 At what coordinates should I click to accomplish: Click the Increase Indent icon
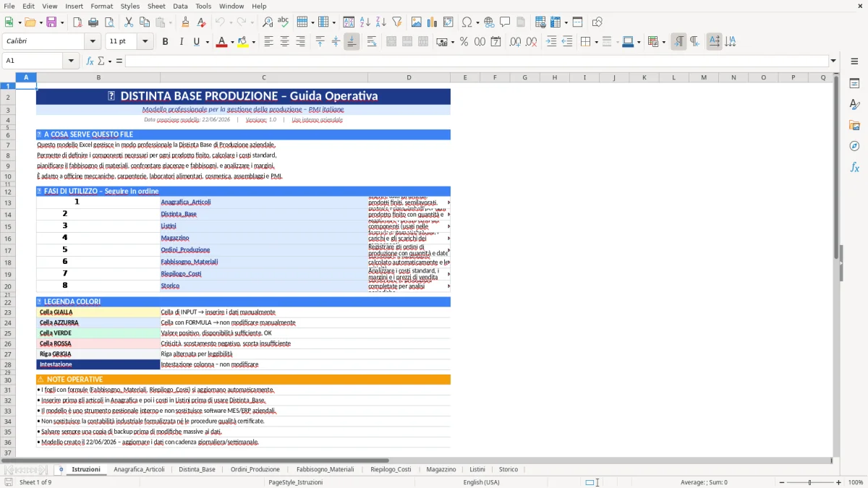click(x=551, y=42)
